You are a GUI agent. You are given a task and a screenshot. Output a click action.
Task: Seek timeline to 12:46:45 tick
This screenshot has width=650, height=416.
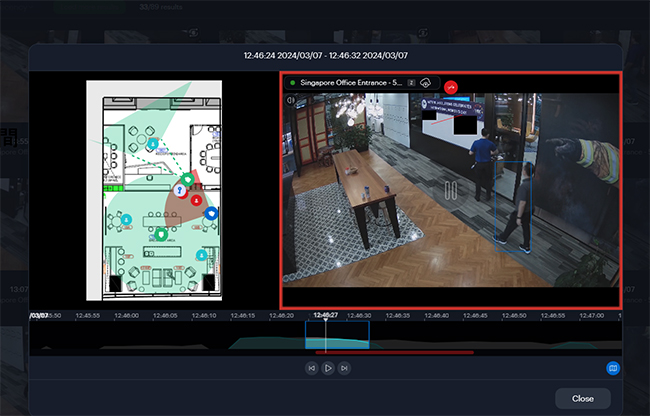tap(474, 316)
